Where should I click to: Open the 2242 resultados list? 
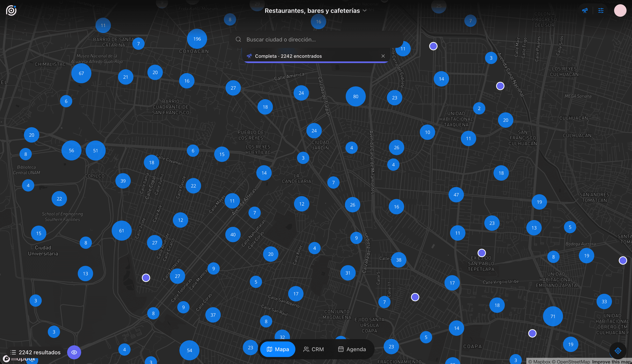(x=36, y=352)
